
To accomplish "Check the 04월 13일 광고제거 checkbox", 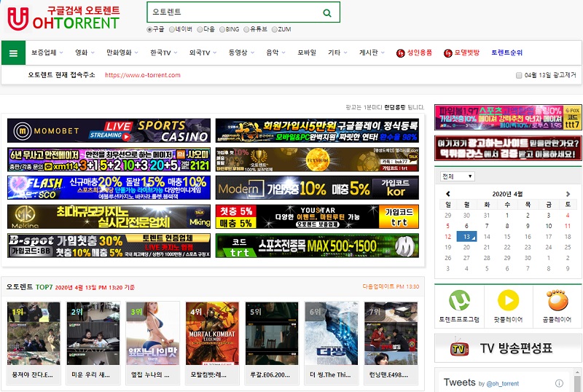I will tap(519, 76).
